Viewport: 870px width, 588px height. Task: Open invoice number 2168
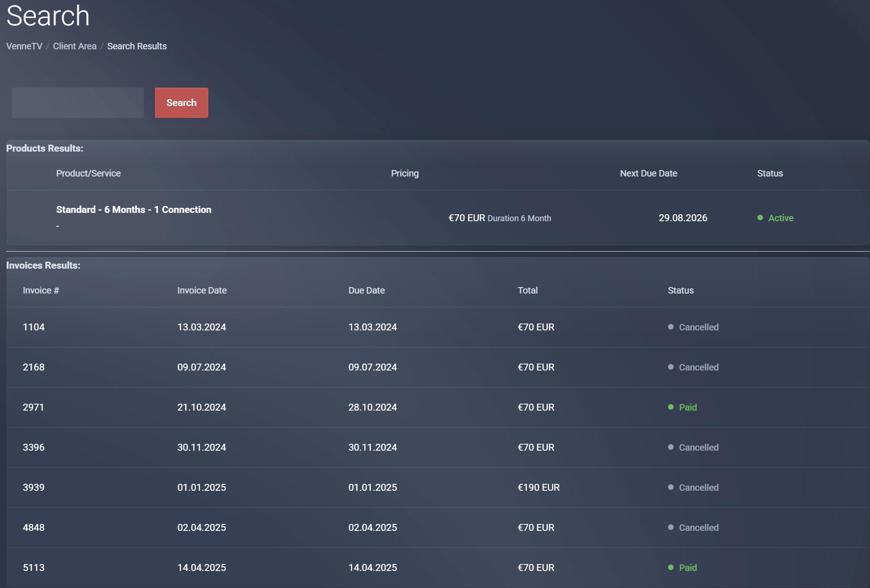[34, 367]
